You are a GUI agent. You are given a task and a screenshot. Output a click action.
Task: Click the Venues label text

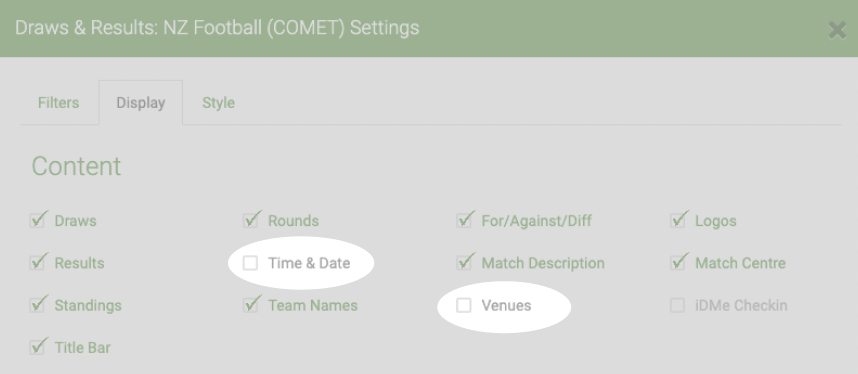point(506,306)
